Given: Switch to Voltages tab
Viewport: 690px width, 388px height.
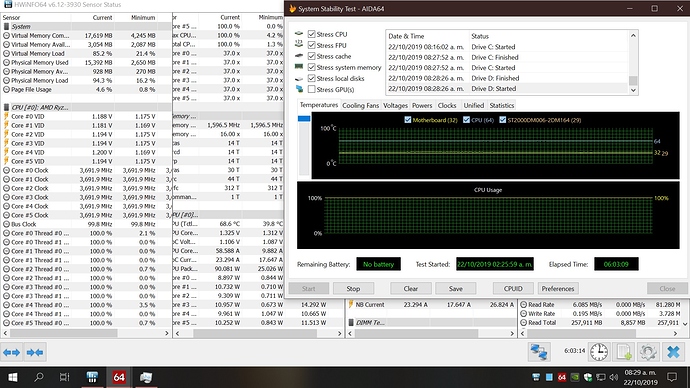Looking at the screenshot, I should point(395,105).
